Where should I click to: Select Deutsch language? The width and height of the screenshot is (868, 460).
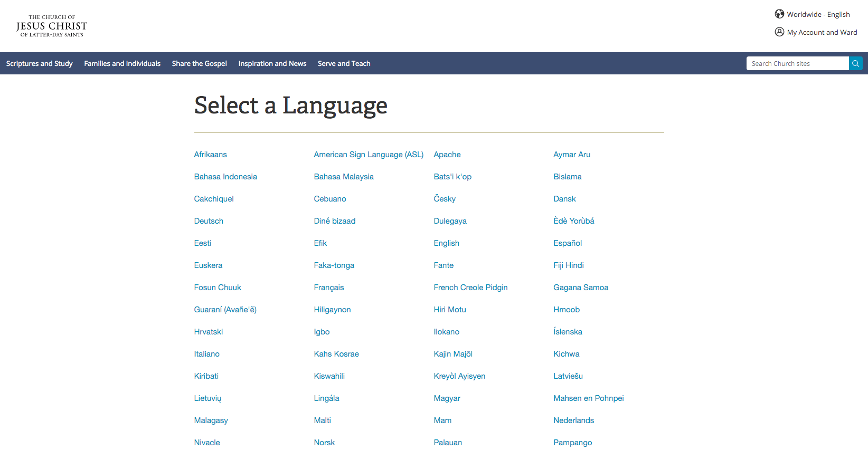point(209,221)
